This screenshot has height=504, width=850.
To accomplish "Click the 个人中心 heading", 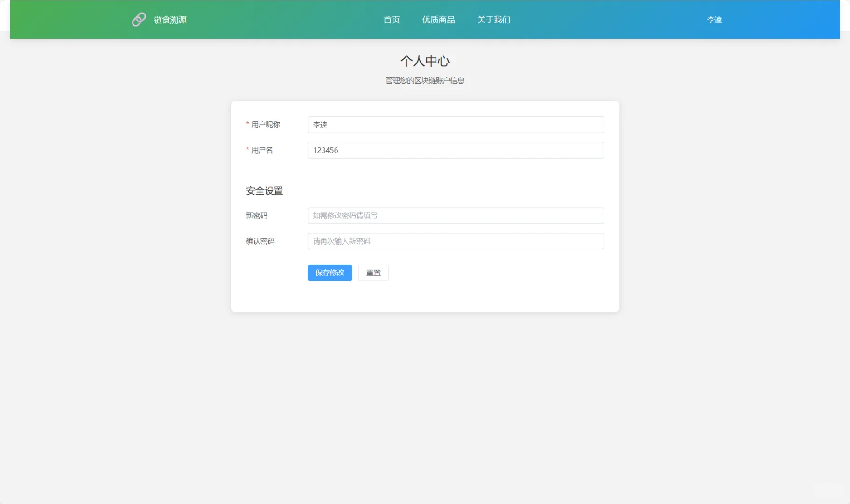I will (425, 61).
